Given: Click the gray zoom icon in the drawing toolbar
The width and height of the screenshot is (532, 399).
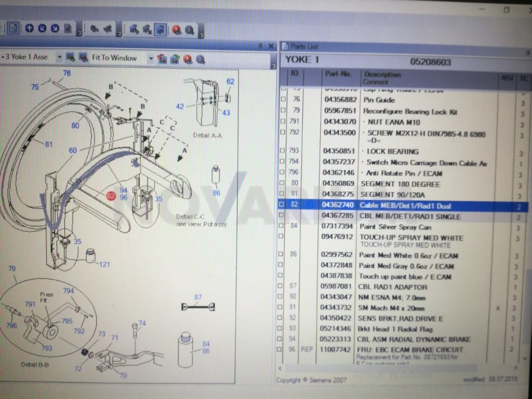Looking at the screenshot, I should (x=201, y=60).
